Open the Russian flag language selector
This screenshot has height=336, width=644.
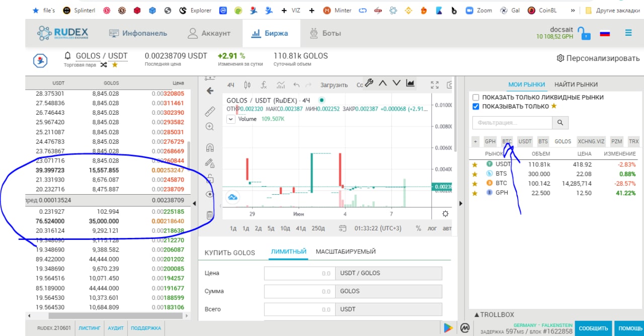click(605, 34)
